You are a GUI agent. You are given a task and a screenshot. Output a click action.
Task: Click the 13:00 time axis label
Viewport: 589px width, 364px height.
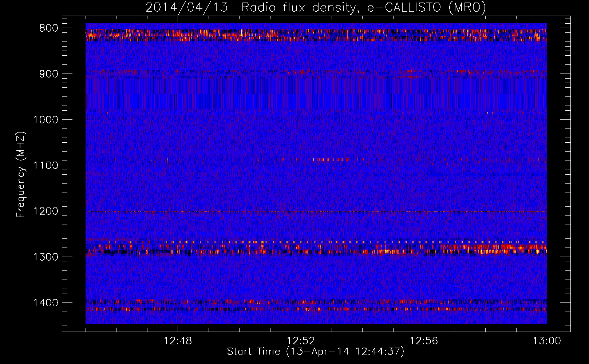tap(547, 341)
